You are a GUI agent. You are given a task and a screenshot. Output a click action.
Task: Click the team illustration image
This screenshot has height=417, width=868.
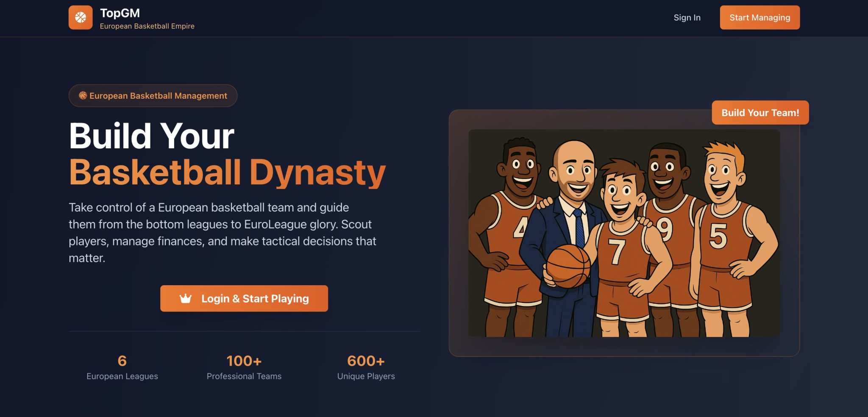pos(624,233)
